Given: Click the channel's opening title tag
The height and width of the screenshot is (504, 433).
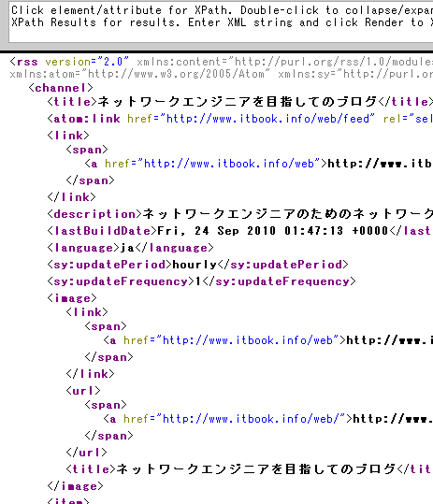Looking at the screenshot, I should pyautogui.click(x=72, y=102).
